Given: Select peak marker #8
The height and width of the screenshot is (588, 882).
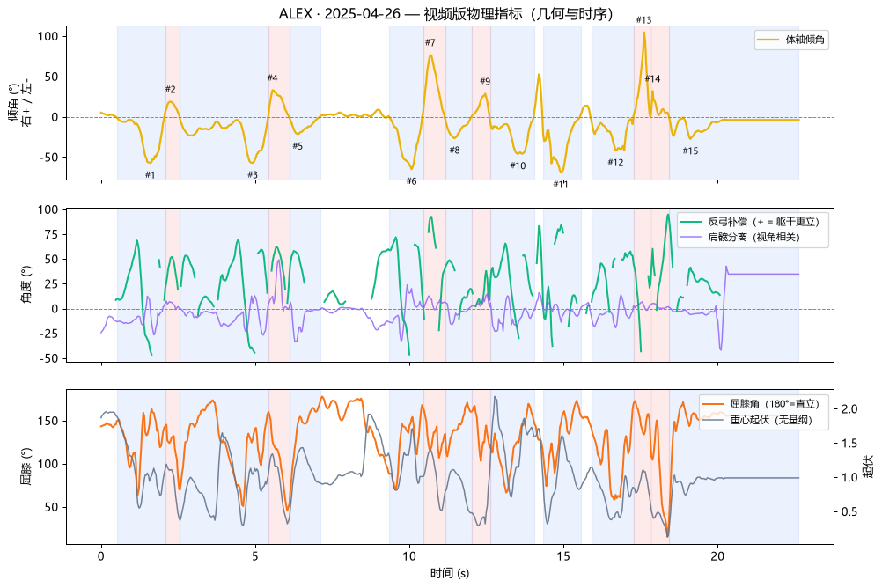Looking at the screenshot, I should tap(454, 151).
